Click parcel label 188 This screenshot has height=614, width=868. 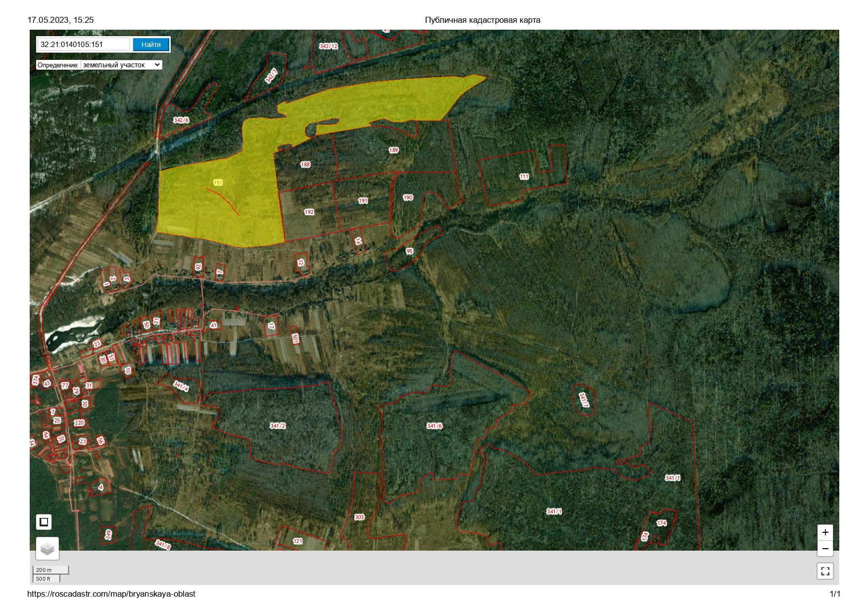pos(305,164)
